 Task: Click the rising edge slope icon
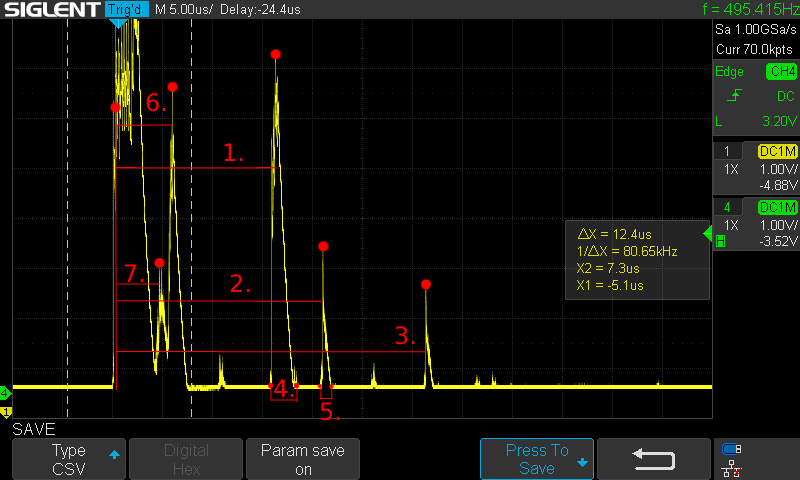tap(734, 95)
